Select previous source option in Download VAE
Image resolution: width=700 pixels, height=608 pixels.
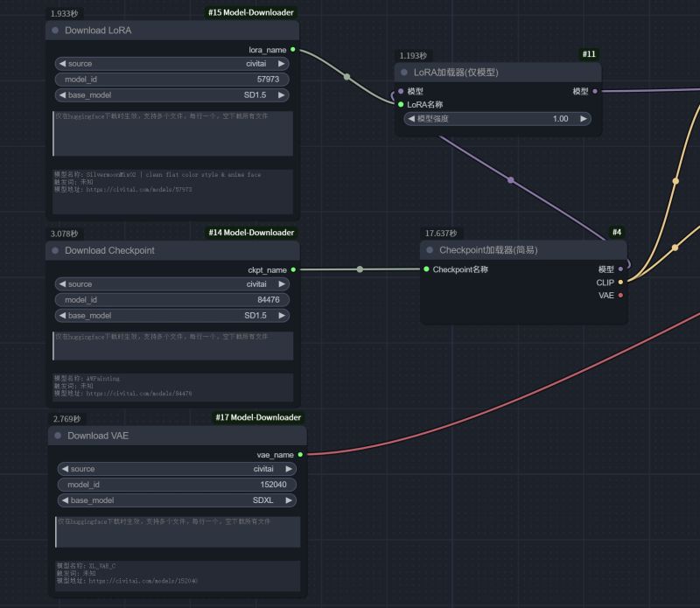coord(65,469)
